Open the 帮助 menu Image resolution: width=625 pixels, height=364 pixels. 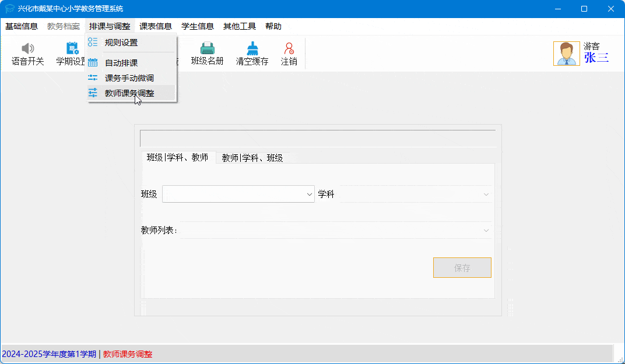click(273, 26)
